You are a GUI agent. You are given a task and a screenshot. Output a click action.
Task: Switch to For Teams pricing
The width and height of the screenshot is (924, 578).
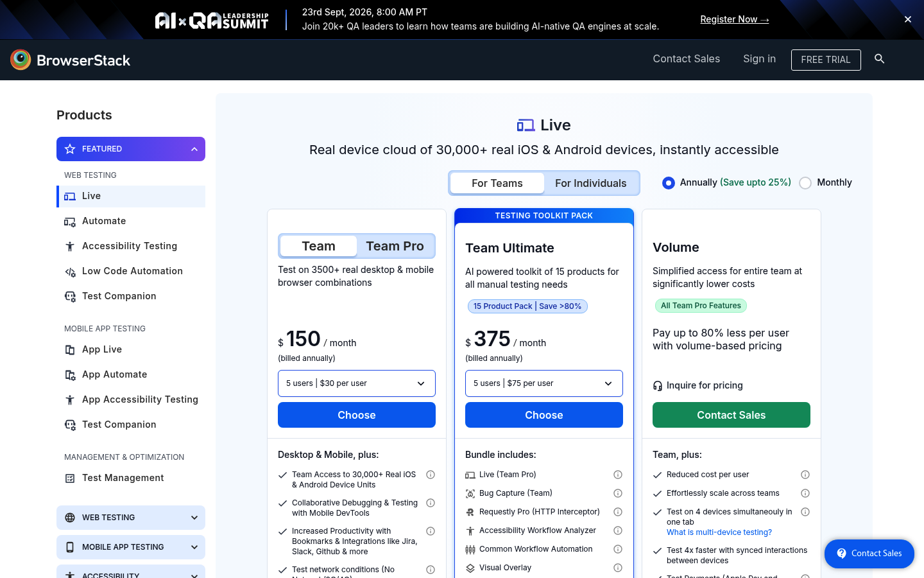497,183
